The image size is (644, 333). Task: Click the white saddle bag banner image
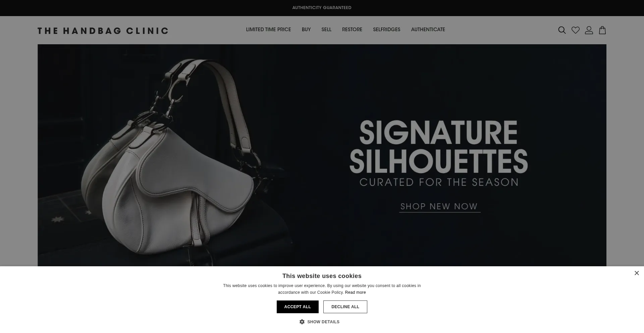322,155
